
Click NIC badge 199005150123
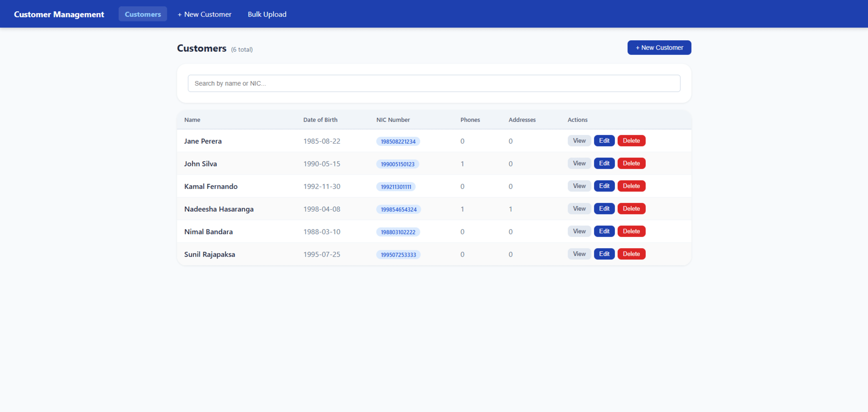(398, 164)
